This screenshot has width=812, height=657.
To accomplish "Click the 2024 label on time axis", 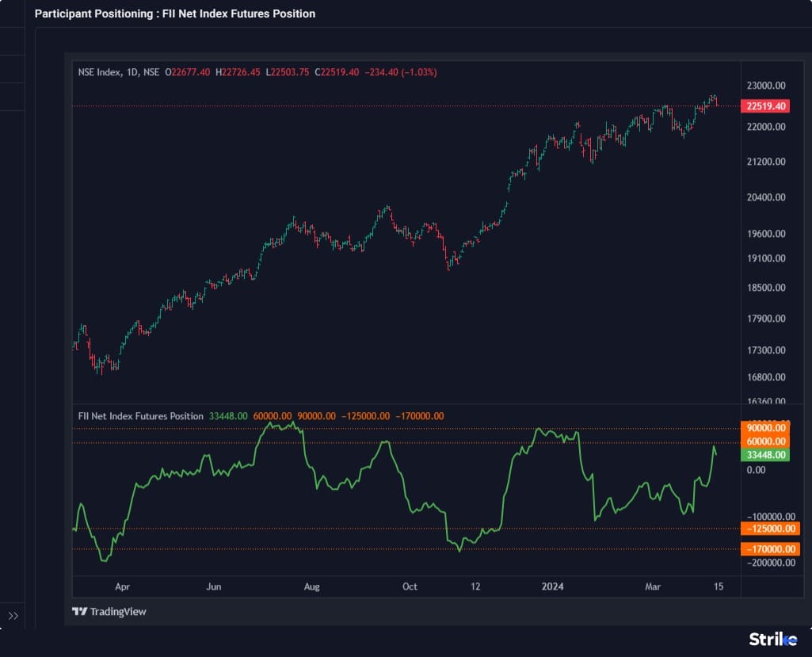I will 552,586.
